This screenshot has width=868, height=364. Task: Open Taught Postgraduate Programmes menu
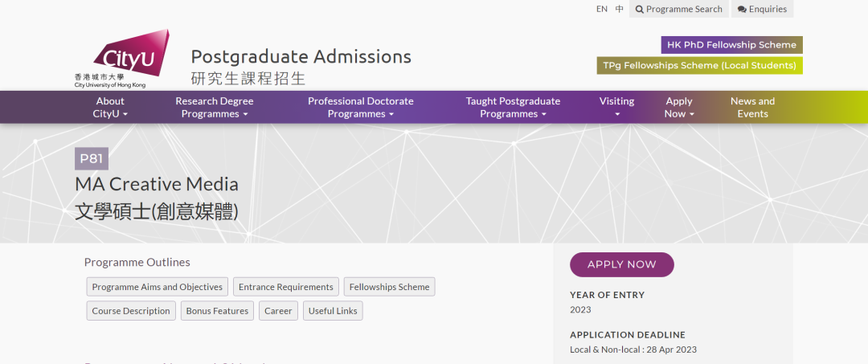point(513,107)
